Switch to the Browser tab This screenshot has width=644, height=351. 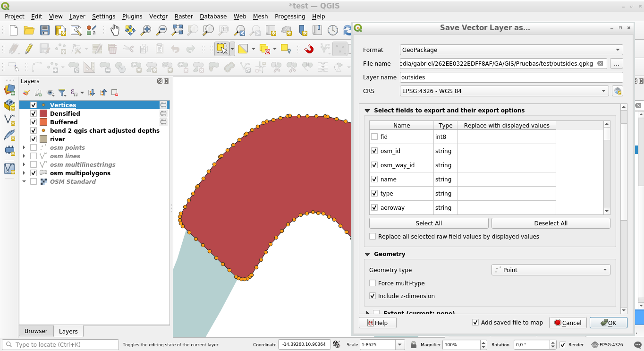tap(36, 331)
